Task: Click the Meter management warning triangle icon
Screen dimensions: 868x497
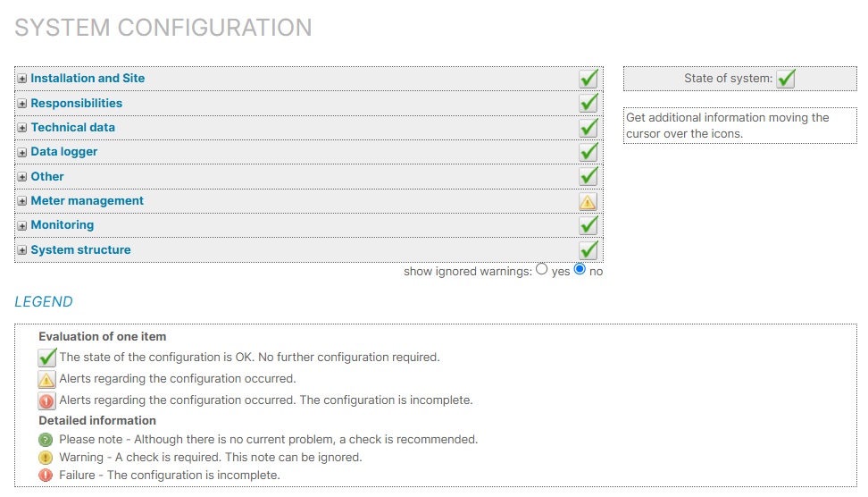Action: 588,201
